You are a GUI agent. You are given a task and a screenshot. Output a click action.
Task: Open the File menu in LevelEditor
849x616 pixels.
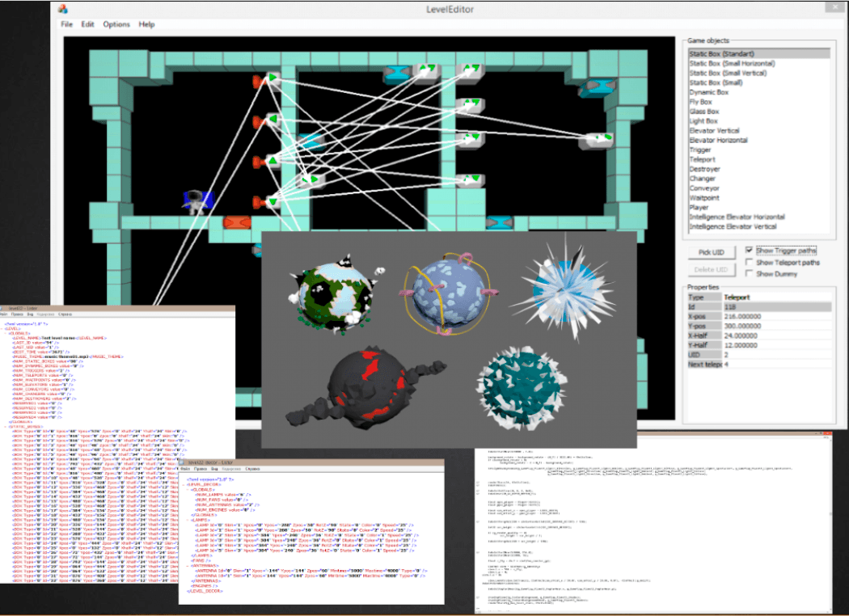point(66,24)
